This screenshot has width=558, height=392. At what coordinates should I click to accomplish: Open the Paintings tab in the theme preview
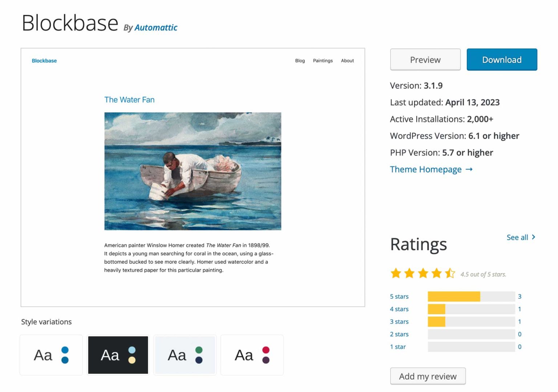(323, 61)
